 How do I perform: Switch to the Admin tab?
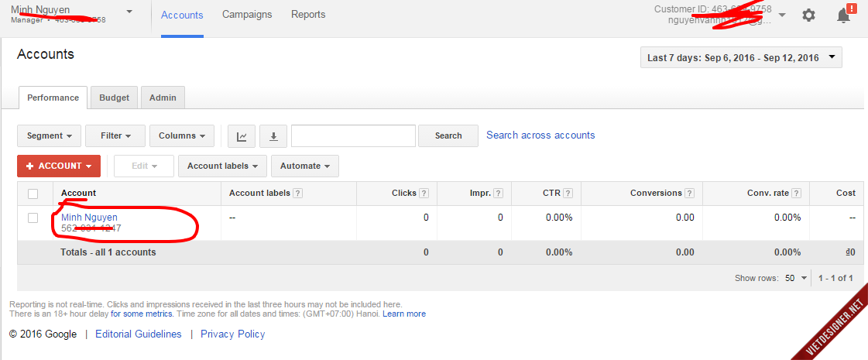tap(163, 98)
